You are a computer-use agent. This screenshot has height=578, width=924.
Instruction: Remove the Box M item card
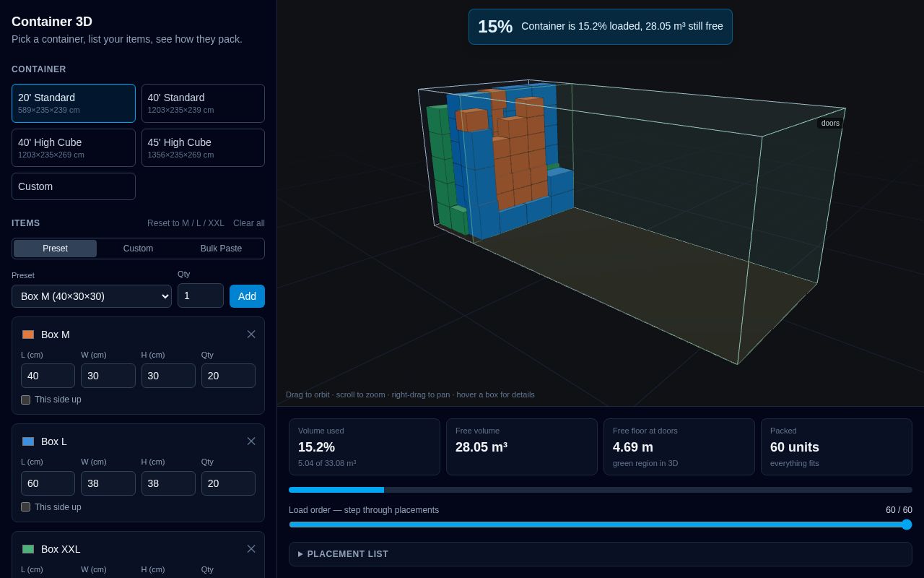point(251,335)
